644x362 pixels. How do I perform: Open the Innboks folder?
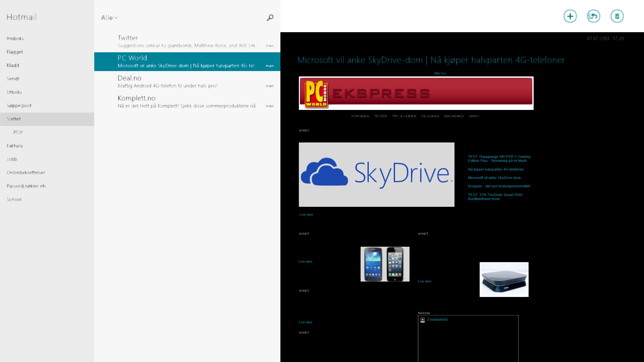(x=47, y=39)
